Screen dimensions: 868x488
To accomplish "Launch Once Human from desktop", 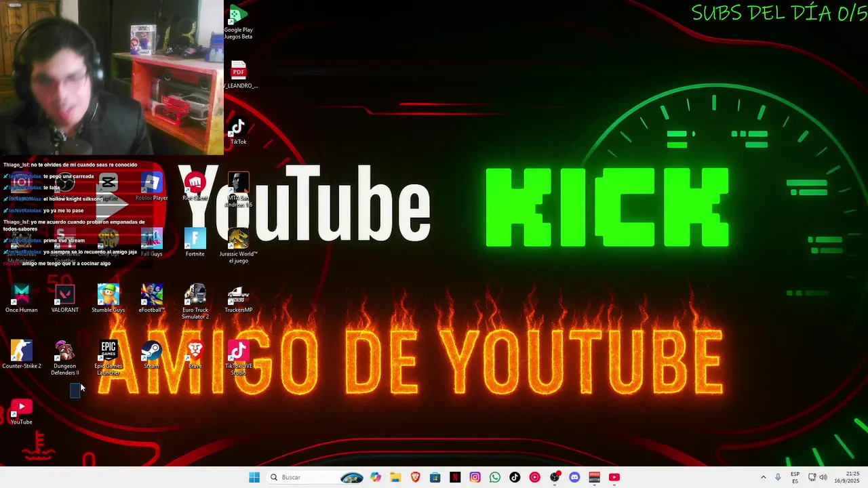I will [x=21, y=299].
